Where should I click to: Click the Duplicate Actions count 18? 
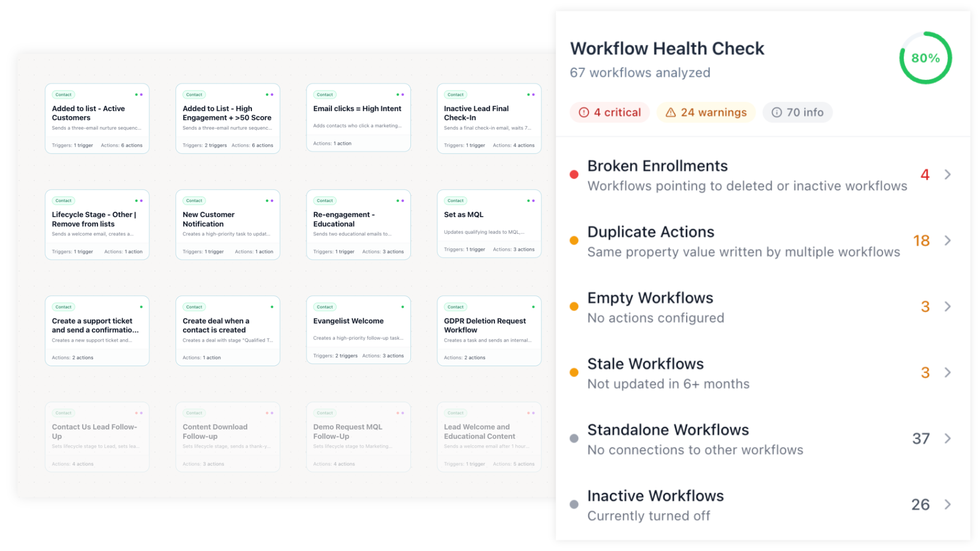(922, 240)
